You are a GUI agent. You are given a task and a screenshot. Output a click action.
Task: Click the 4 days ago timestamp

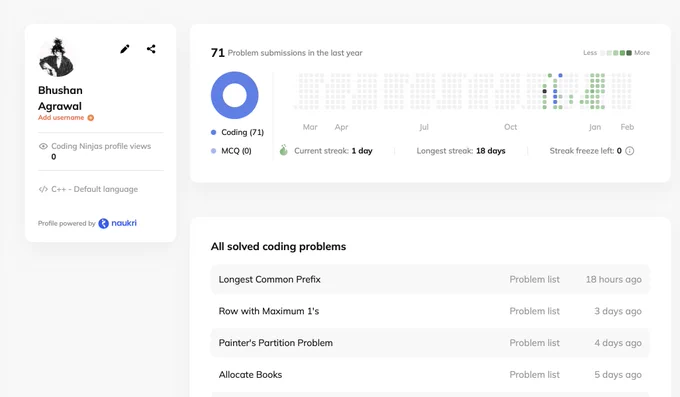click(x=618, y=343)
